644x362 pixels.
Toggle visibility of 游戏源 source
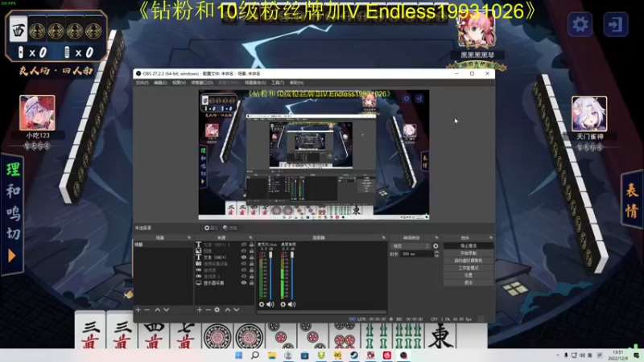[244, 270]
